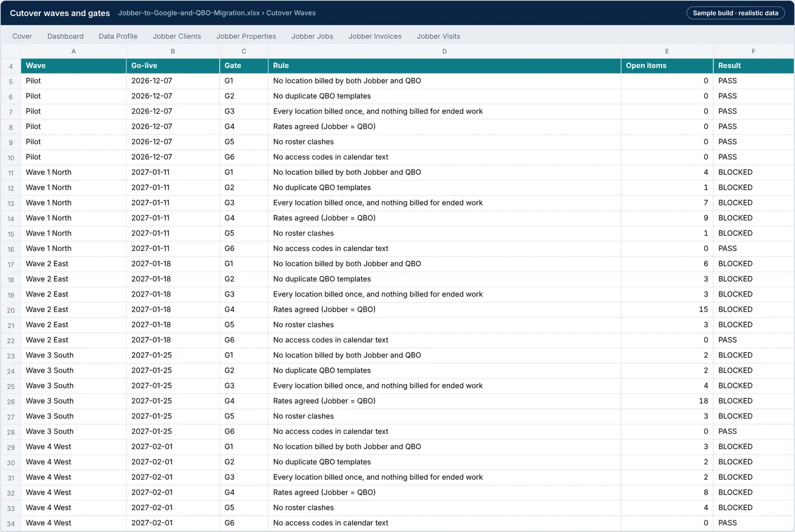Switch to the Dashboard tab
Viewport: 795px width, 532px height.
click(65, 36)
